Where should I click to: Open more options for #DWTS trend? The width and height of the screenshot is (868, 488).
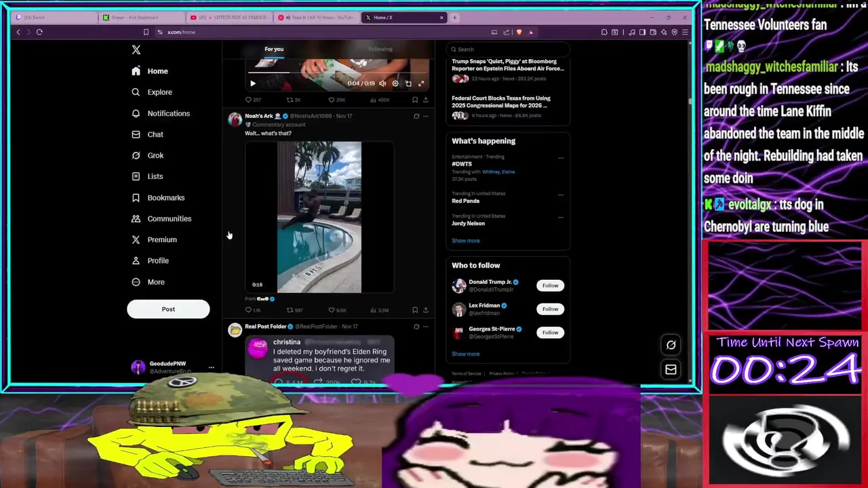click(561, 157)
